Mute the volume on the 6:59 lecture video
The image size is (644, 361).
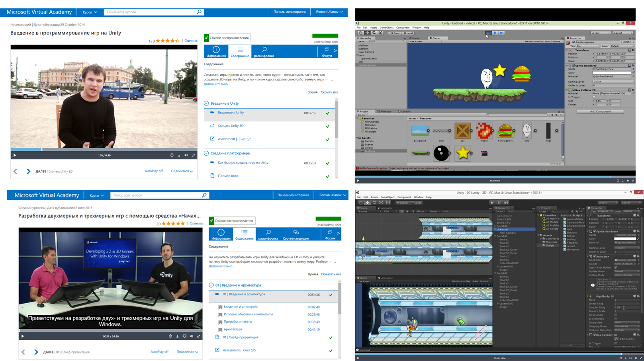[186, 155]
